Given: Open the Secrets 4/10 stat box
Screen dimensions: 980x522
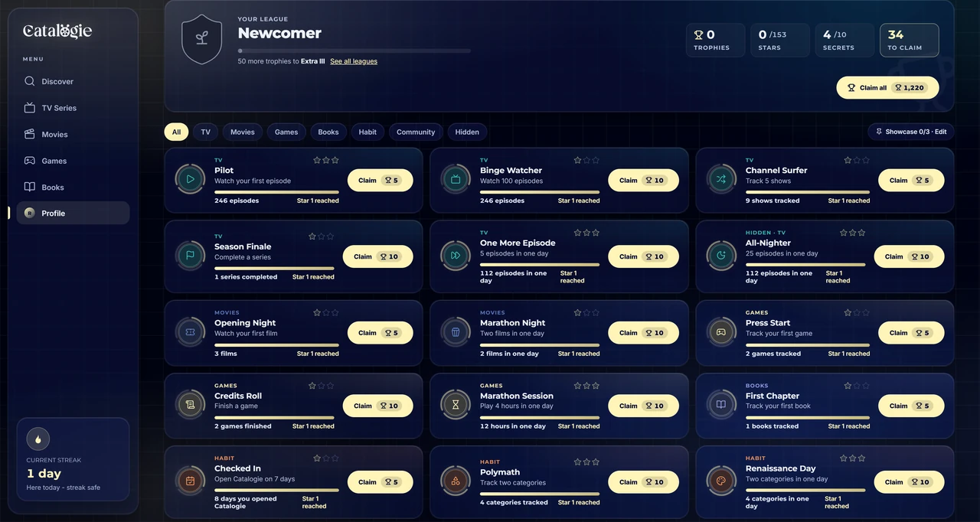Looking at the screenshot, I should click(844, 40).
